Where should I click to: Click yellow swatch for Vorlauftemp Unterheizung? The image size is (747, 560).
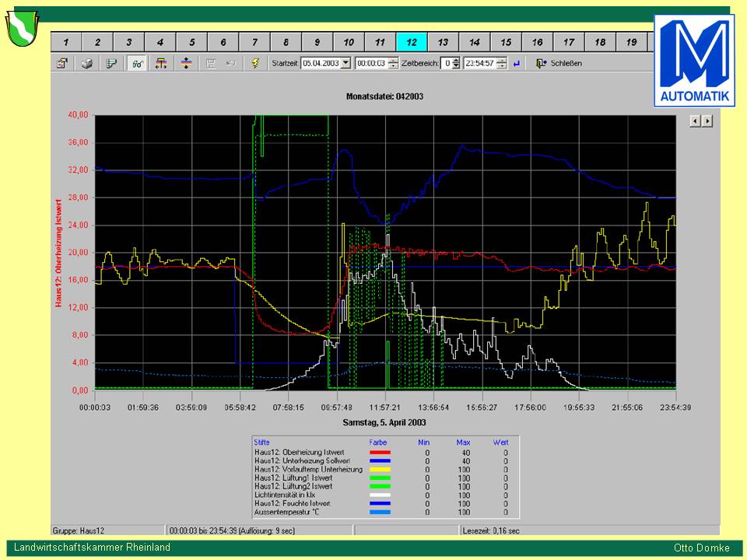[x=379, y=470]
